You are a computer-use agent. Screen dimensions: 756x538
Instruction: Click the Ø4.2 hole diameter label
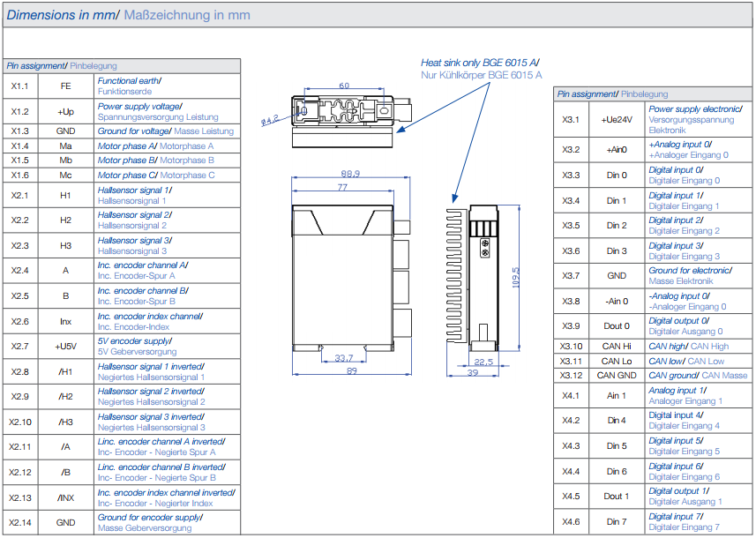point(270,118)
